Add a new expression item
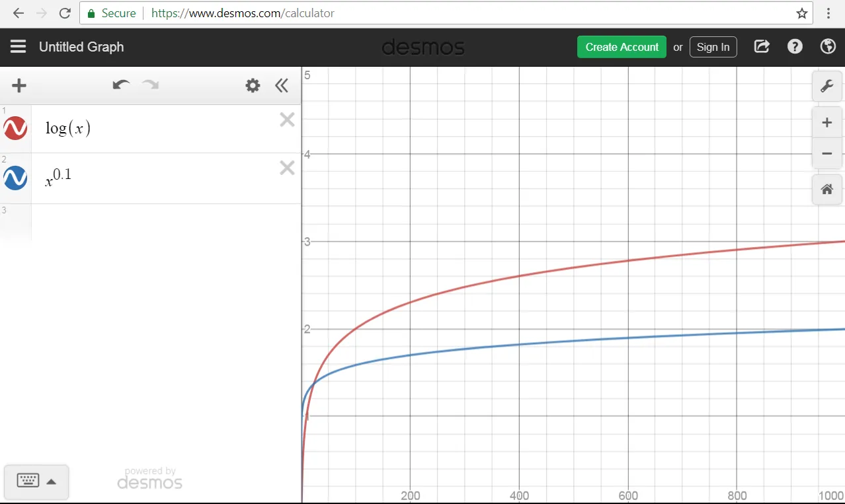The height and width of the screenshot is (504, 845). tap(19, 85)
